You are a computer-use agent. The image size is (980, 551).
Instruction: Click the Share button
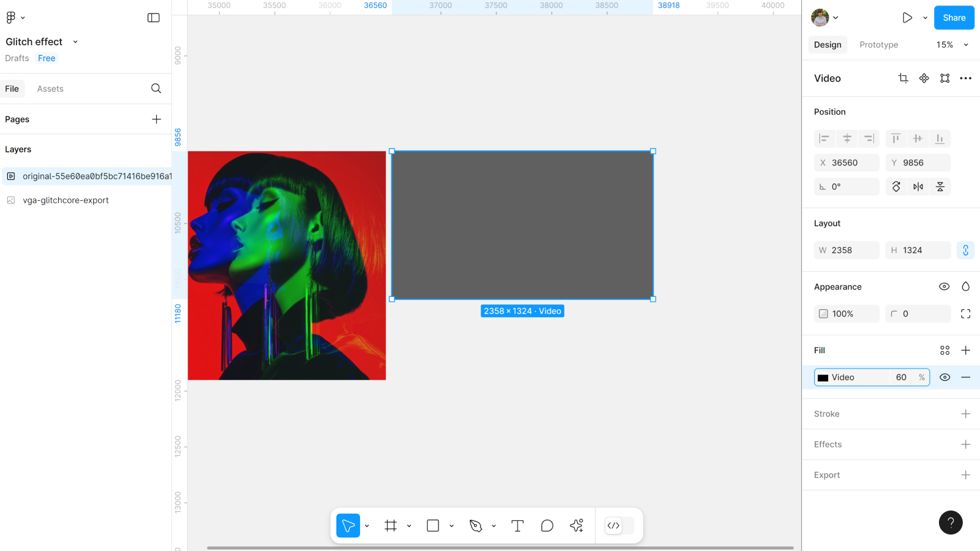coord(954,18)
